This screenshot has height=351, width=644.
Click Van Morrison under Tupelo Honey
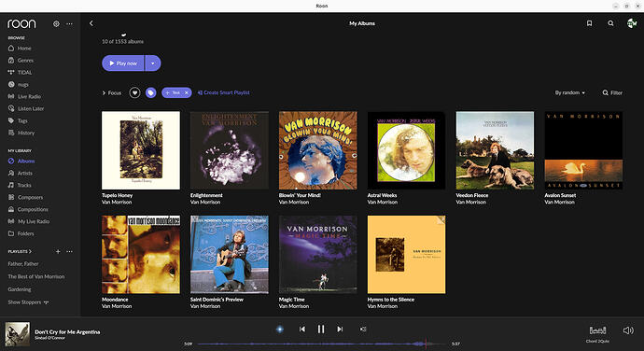(117, 203)
